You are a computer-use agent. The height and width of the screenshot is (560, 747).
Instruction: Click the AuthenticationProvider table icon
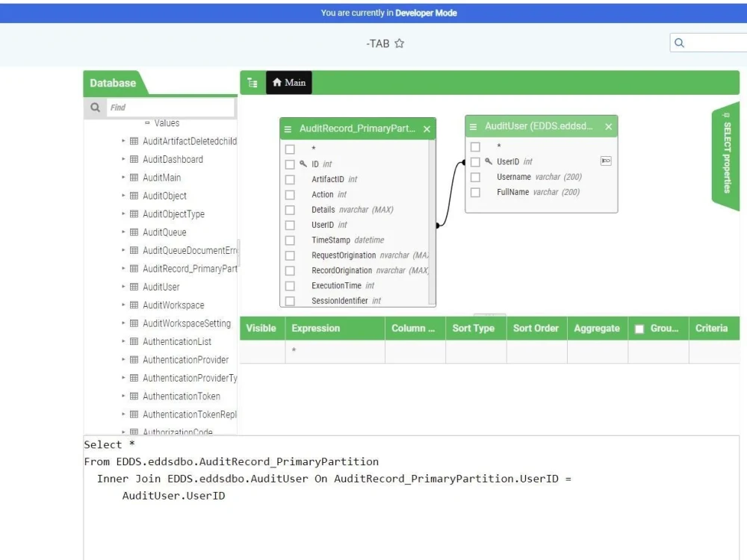coord(134,360)
